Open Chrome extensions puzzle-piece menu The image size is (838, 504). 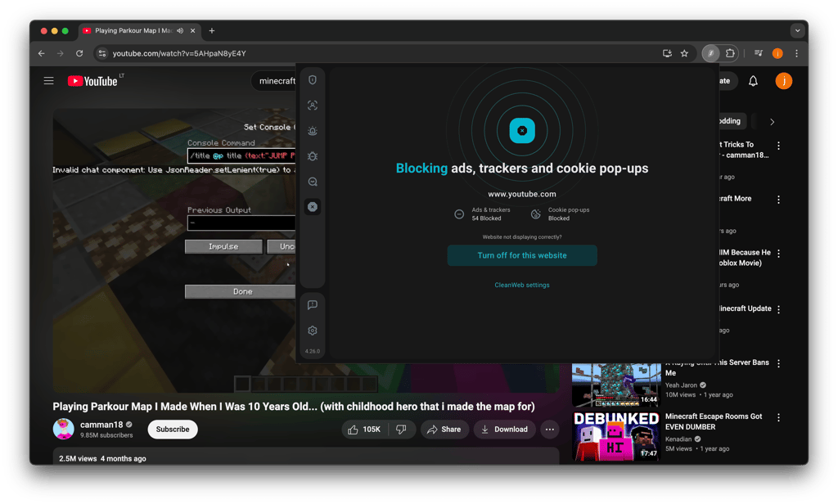[730, 53]
